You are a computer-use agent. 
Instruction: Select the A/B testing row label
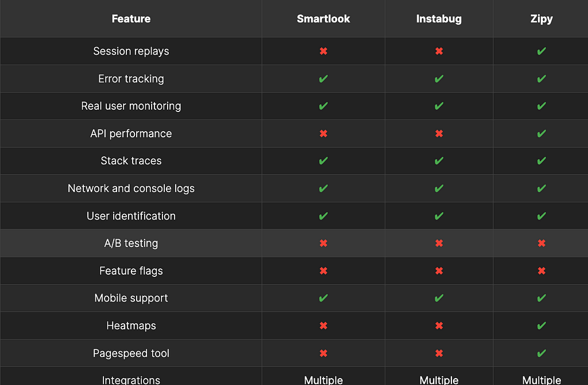click(131, 243)
